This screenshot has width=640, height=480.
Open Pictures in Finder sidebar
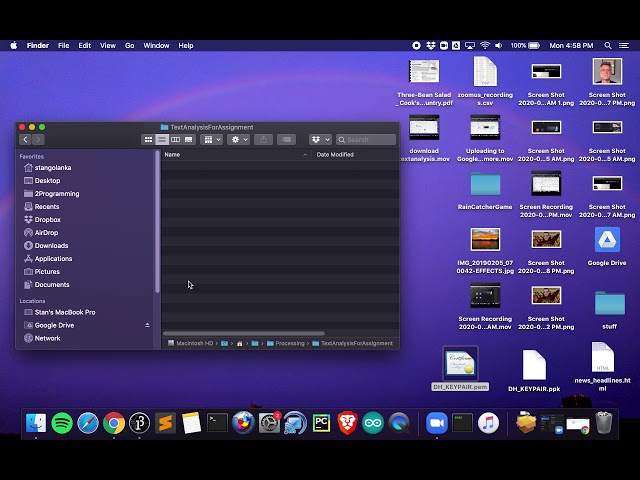click(42, 272)
